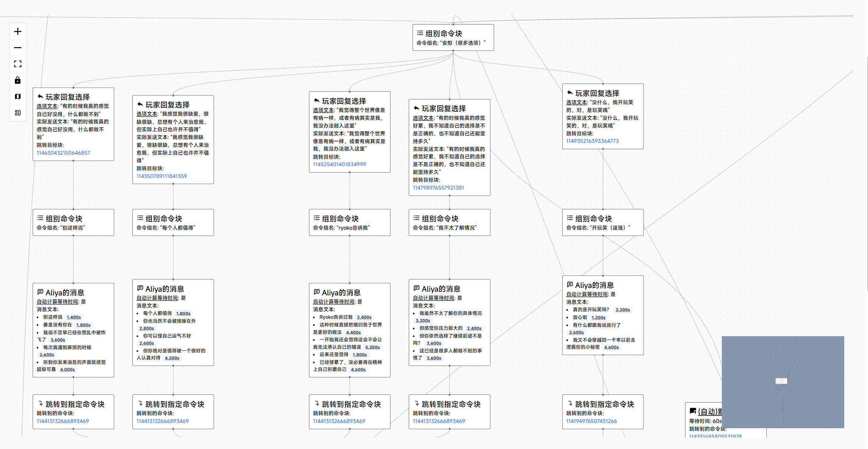Click the node alignment icon at toolbar bottom
Image resolution: width=868 pixels, height=449 pixels.
(x=18, y=112)
